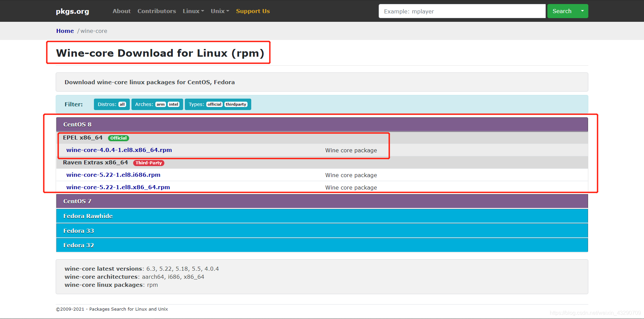Toggle the 'intel' architecture filter
Viewport: 644px width, 319px height.
click(x=173, y=104)
